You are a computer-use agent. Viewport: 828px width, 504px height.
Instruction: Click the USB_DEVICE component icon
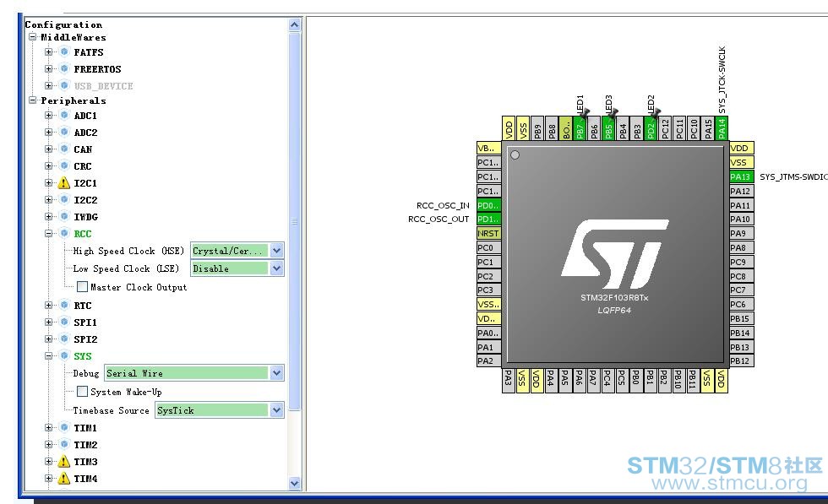(64, 85)
